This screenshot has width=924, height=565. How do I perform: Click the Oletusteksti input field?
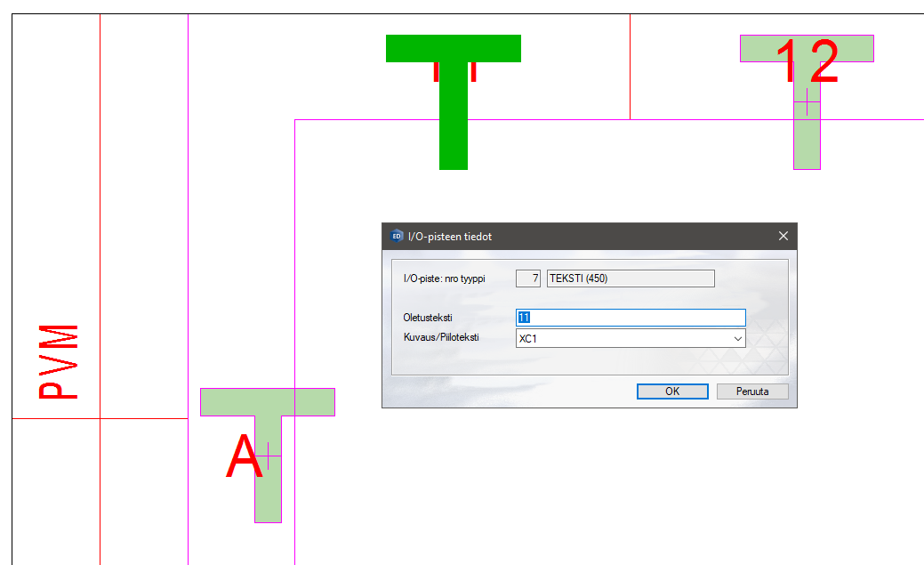click(631, 318)
